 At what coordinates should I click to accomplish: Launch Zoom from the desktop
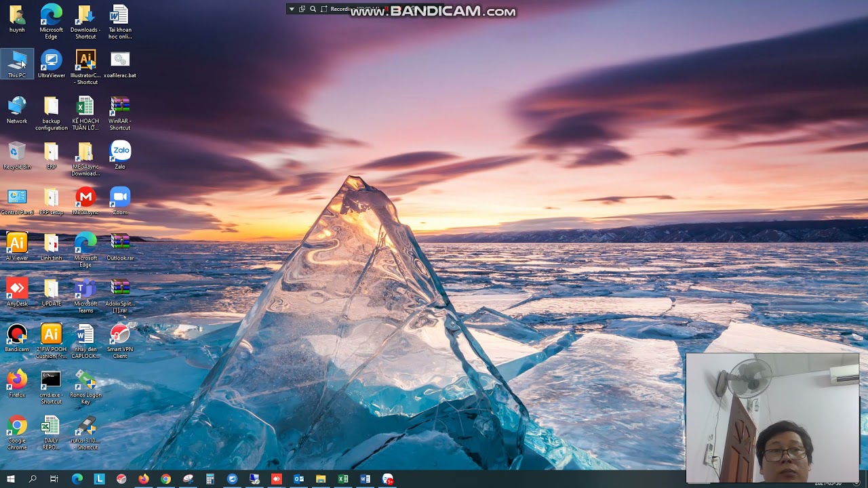pyautogui.click(x=120, y=201)
